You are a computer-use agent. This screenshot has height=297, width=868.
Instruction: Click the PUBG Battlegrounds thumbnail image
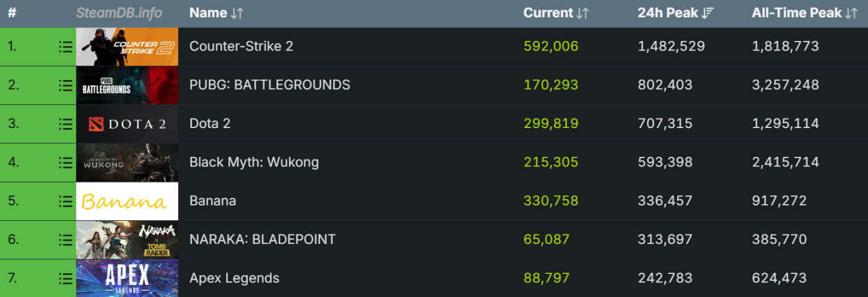127,85
